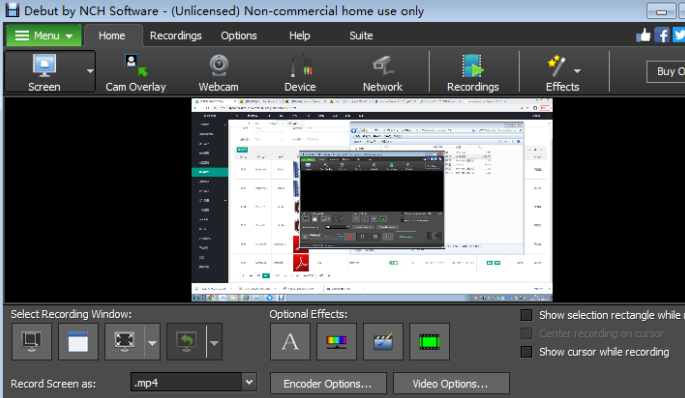Switch to Recordings tab
Screen dimensions: 685x398
[x=176, y=36]
